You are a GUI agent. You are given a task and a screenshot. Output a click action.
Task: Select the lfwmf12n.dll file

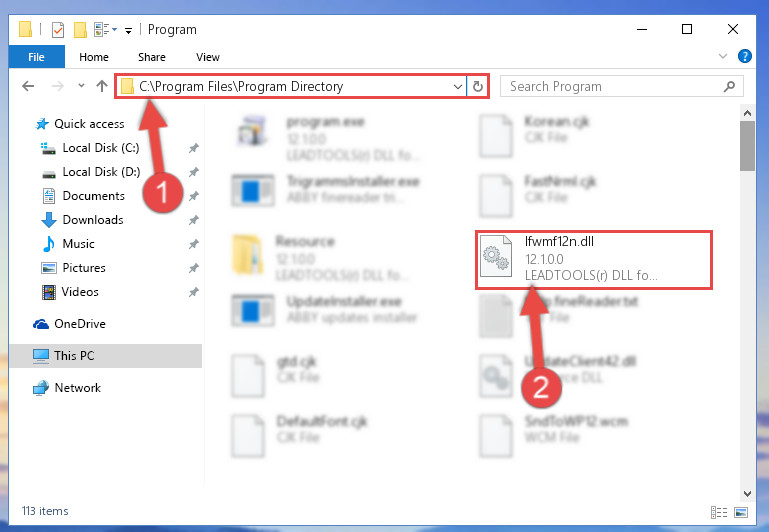tap(593, 259)
